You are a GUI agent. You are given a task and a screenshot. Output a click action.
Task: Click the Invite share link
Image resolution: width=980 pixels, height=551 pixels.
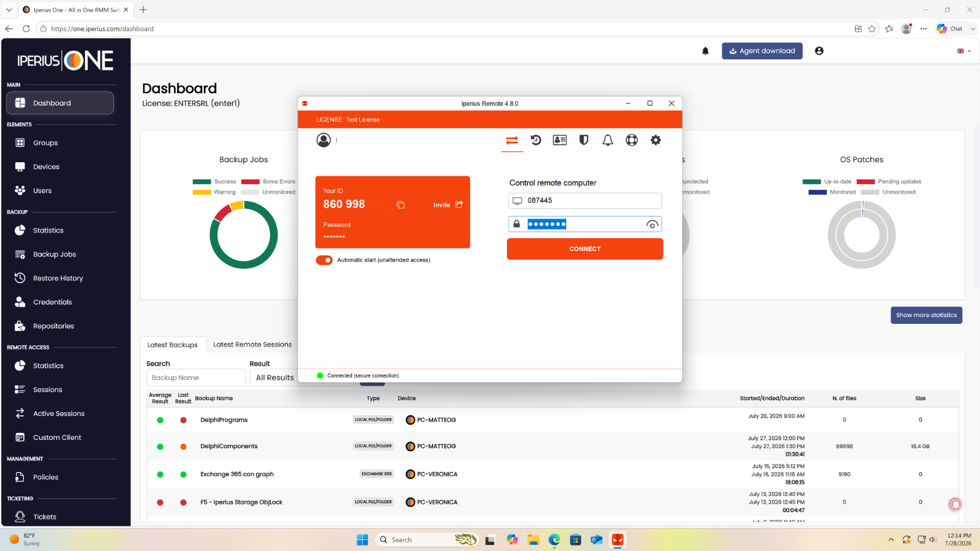tap(448, 204)
